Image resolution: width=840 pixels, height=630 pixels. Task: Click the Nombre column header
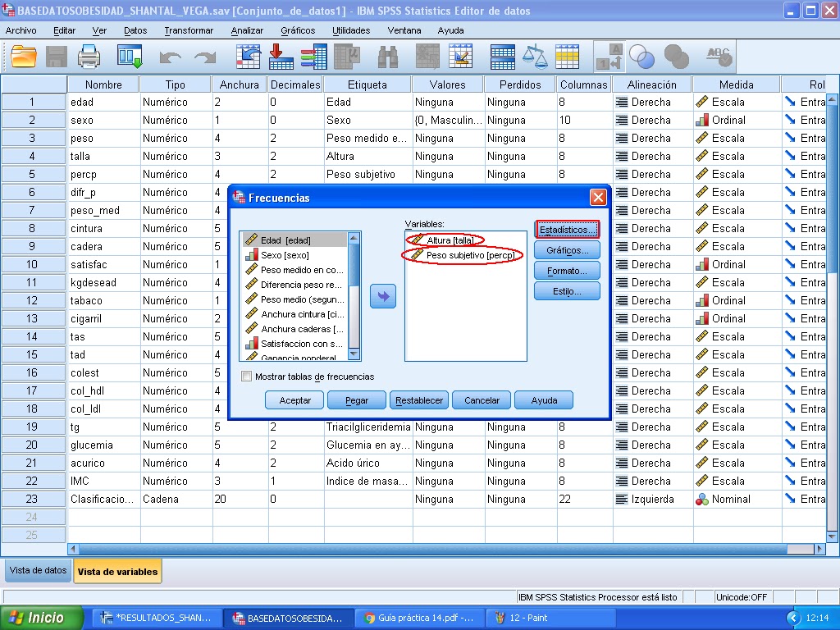pos(103,84)
